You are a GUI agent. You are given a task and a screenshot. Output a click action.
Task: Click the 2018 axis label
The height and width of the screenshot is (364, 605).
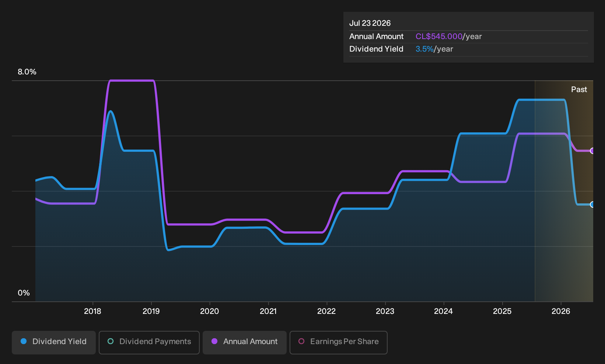pos(92,311)
